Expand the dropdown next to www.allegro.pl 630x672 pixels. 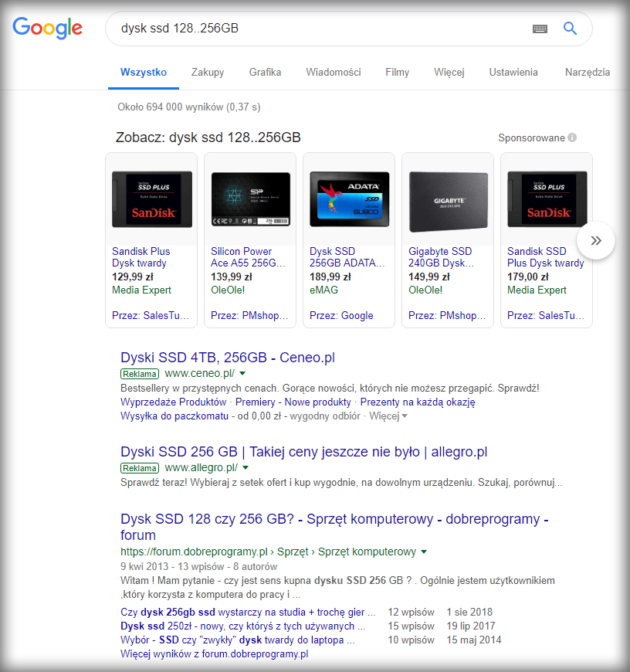click(x=246, y=468)
